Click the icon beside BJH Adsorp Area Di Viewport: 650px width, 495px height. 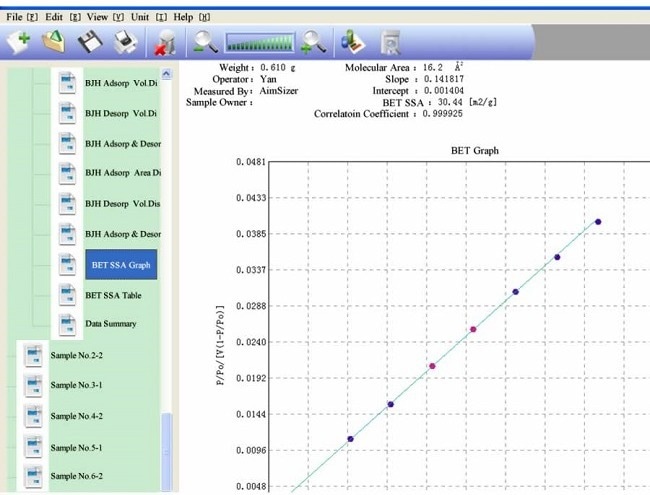point(67,173)
